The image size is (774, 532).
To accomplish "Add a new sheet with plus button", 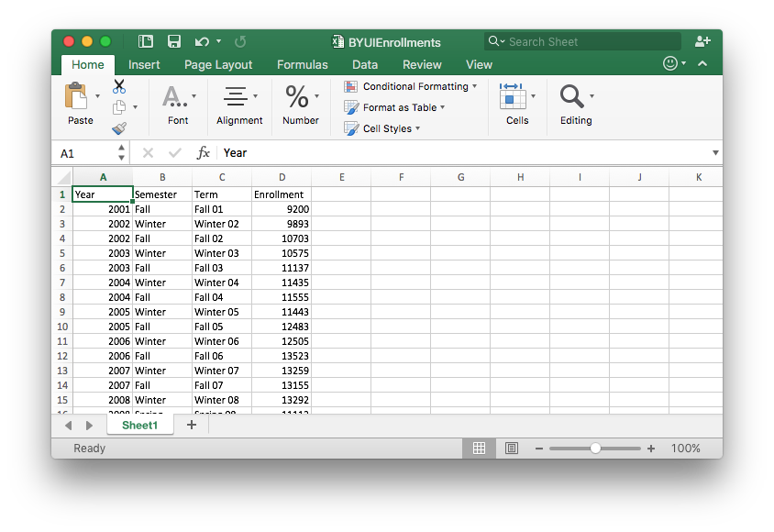I will 192,425.
